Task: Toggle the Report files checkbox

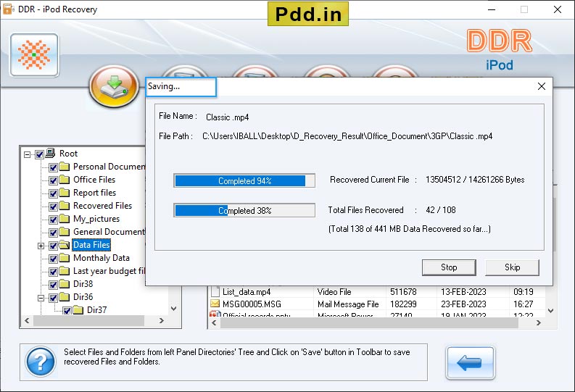Action: pos(53,193)
